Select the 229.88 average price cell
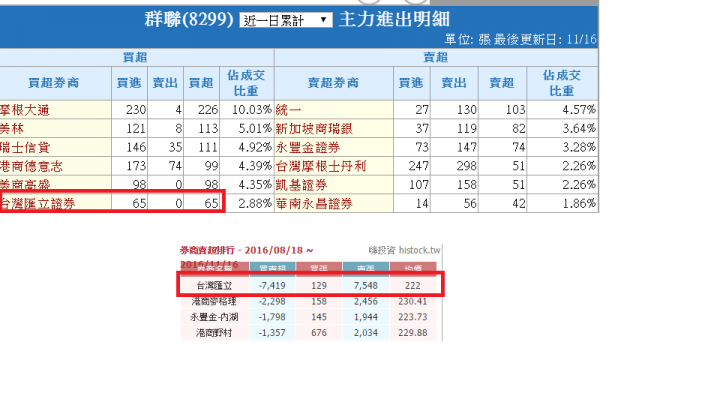Image resolution: width=720 pixels, height=405 pixels. point(412,333)
